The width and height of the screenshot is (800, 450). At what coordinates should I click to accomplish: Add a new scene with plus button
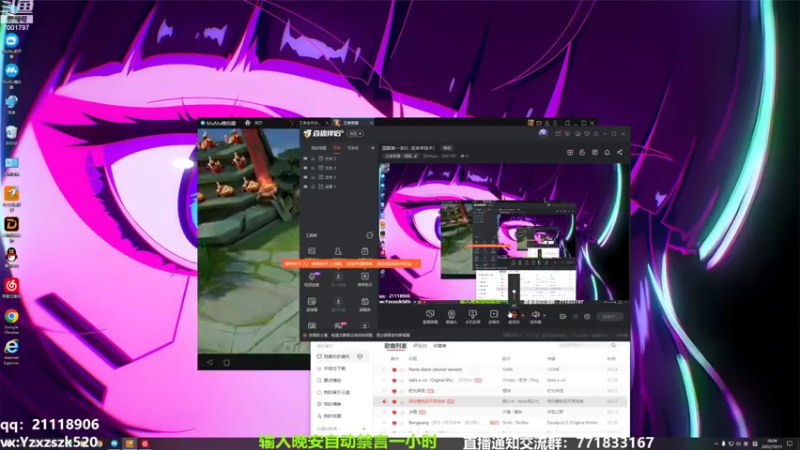coord(372,148)
